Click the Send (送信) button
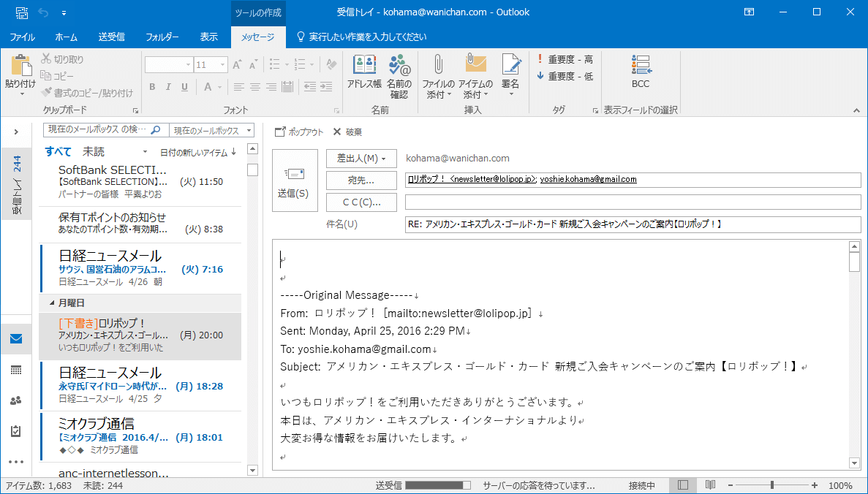 click(x=295, y=180)
